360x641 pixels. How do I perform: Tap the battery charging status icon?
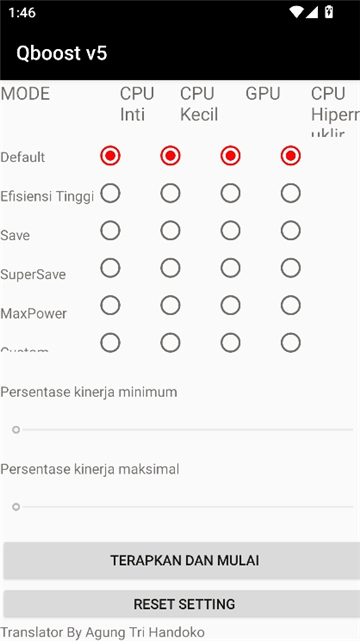pyautogui.click(x=329, y=12)
